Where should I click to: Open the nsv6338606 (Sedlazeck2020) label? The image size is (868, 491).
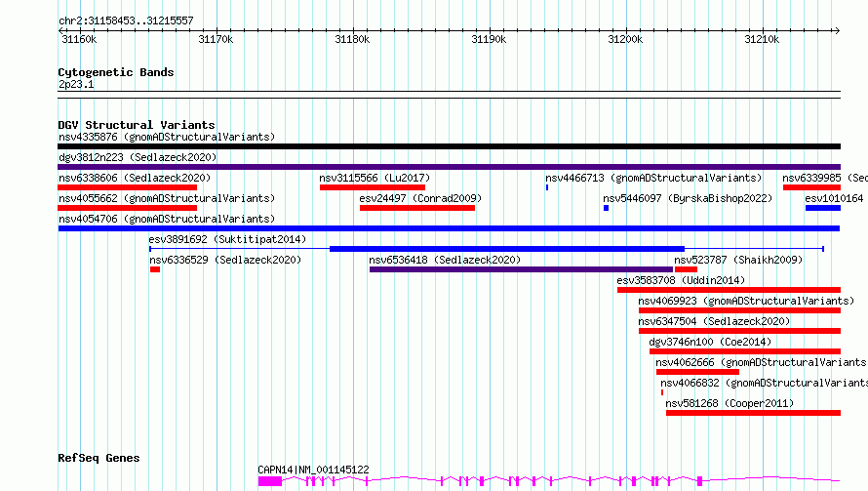tap(135, 178)
